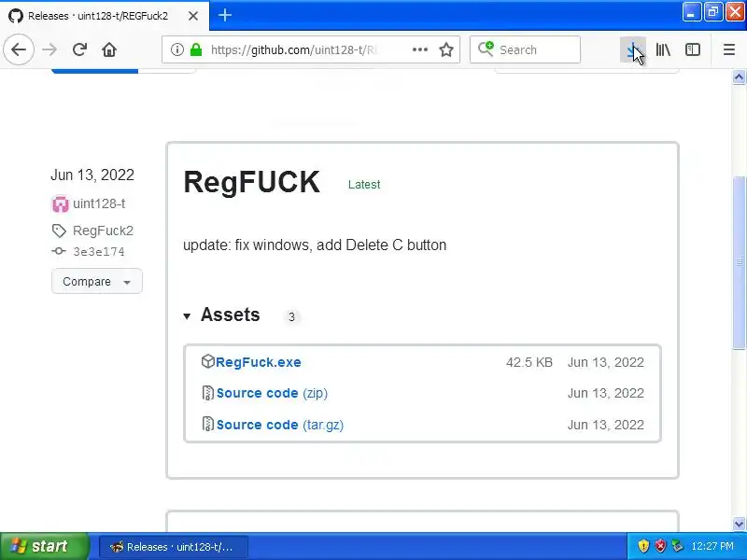Click the 12:27 PM system clock

coord(712,546)
